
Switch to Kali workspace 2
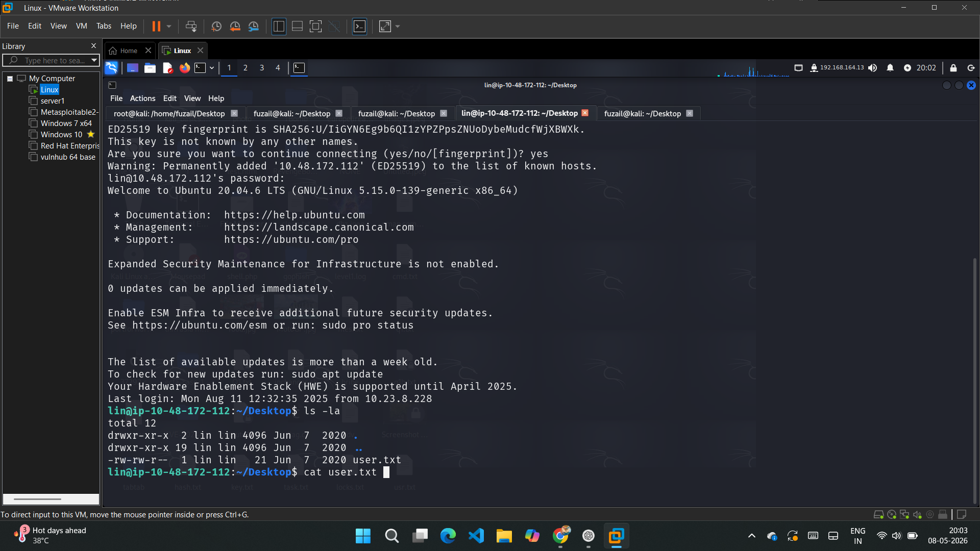click(246, 68)
